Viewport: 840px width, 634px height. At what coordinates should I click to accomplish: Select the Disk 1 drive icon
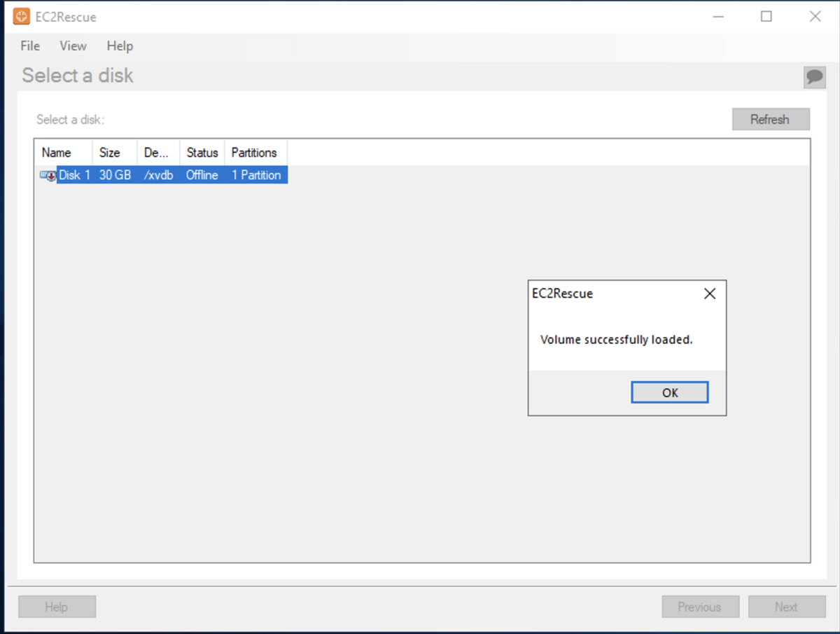[48, 175]
